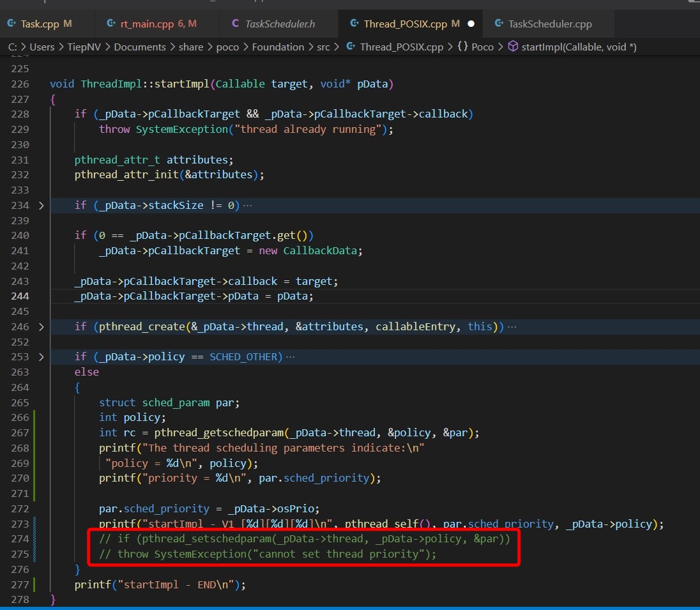The image size is (700, 610).
Task: Click CallbackData on line 241
Action: pos(320,250)
